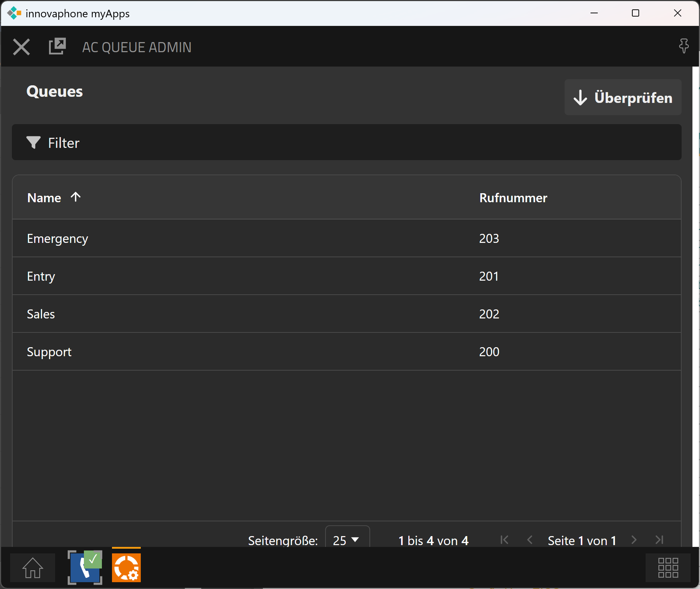
Task: Jump to last page arrow
Action: [x=659, y=540]
